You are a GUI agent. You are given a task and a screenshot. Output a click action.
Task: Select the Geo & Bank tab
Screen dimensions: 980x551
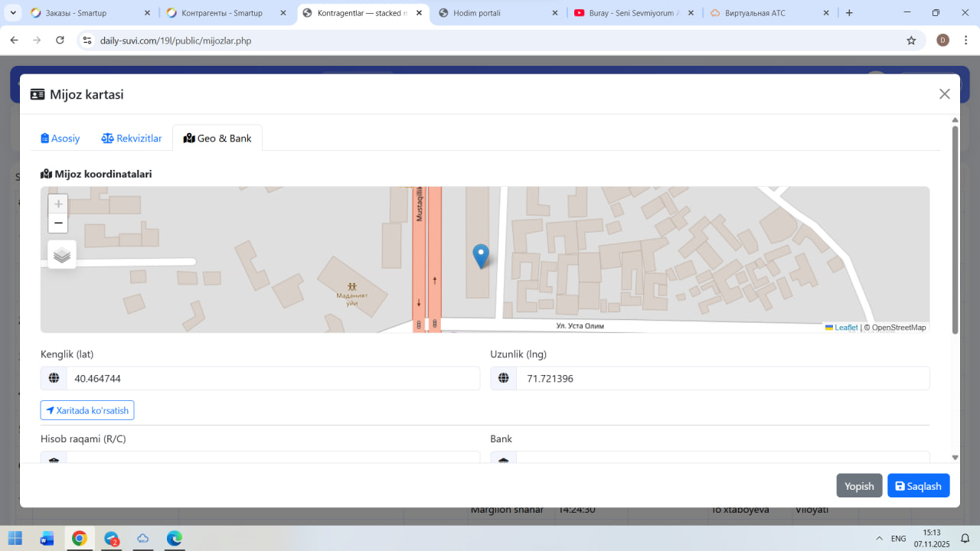(x=217, y=139)
